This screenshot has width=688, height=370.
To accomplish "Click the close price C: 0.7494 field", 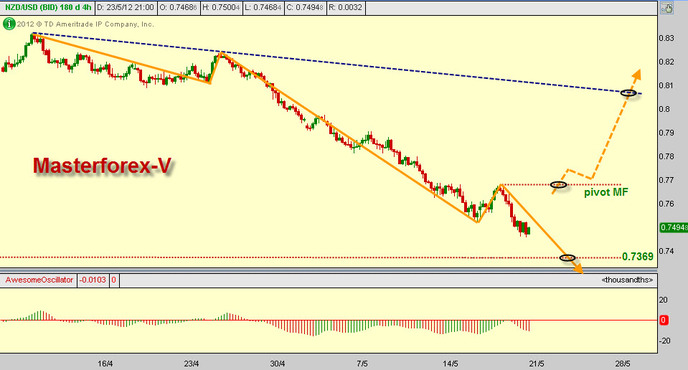I will (x=305, y=7).
